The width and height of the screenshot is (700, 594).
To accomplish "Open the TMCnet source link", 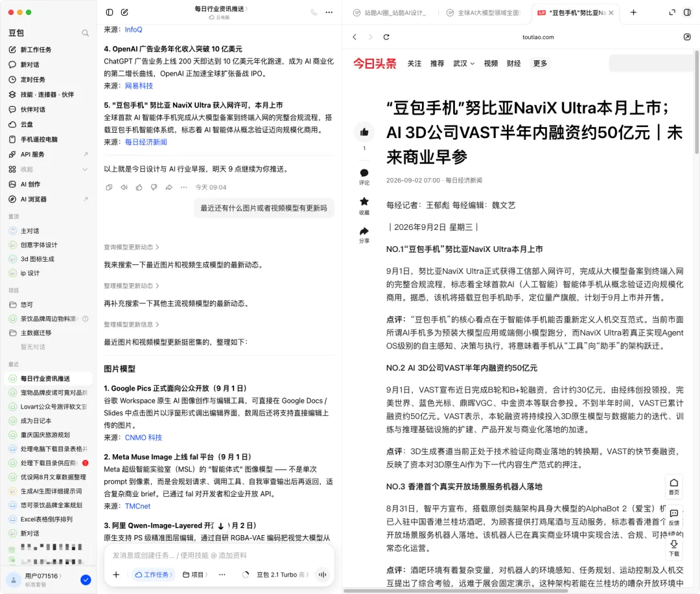I will coord(137,506).
